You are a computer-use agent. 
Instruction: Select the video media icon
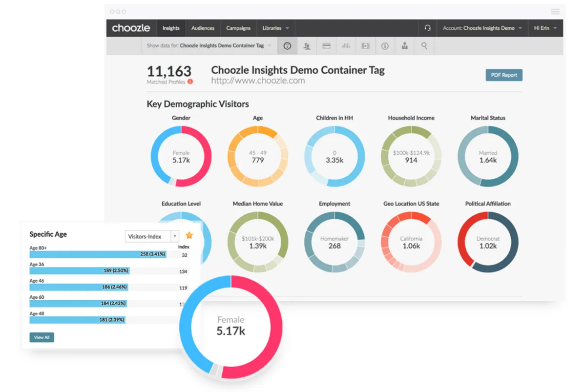[x=365, y=46]
